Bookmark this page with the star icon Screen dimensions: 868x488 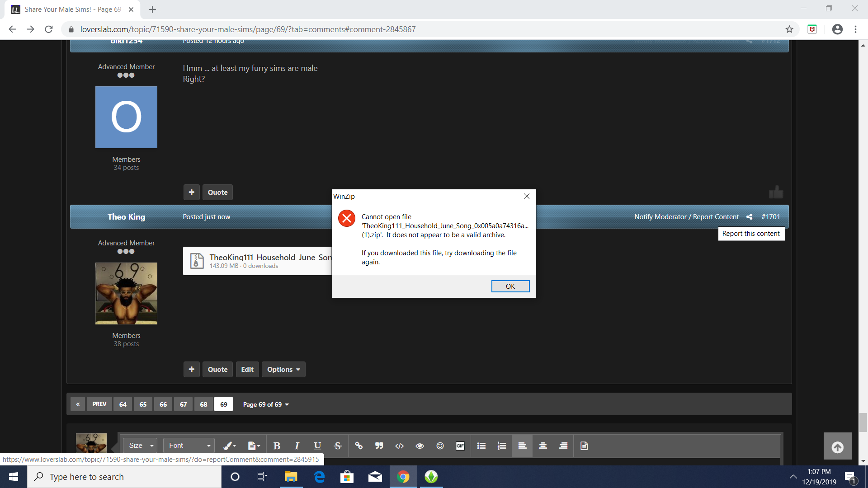coord(789,29)
